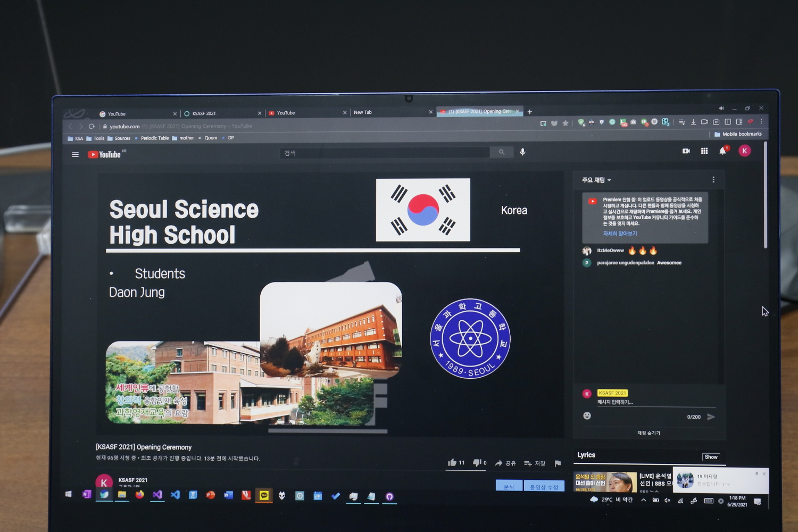
Task: Share the video using 공유
Action: [x=505, y=463]
